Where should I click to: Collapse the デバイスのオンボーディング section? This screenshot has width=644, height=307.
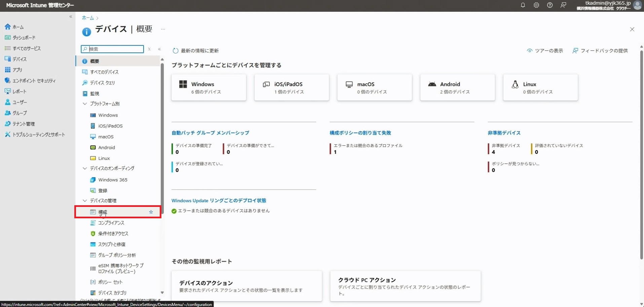pos(85,168)
